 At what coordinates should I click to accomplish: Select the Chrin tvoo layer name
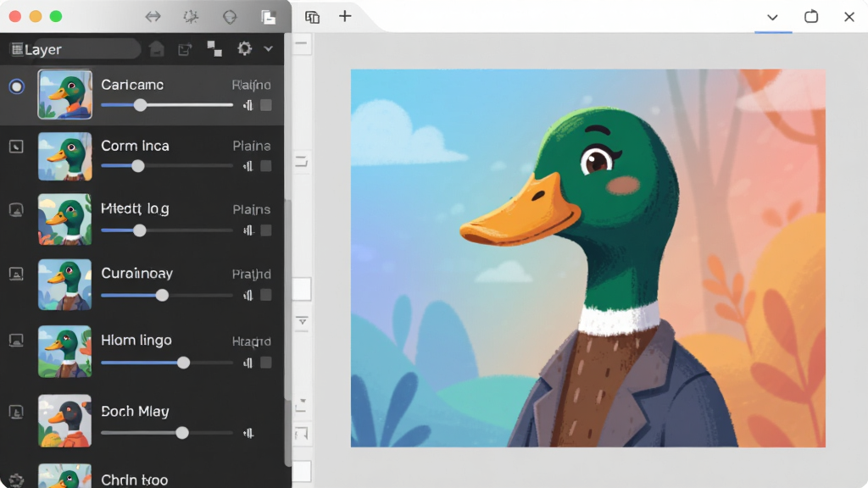tap(135, 480)
